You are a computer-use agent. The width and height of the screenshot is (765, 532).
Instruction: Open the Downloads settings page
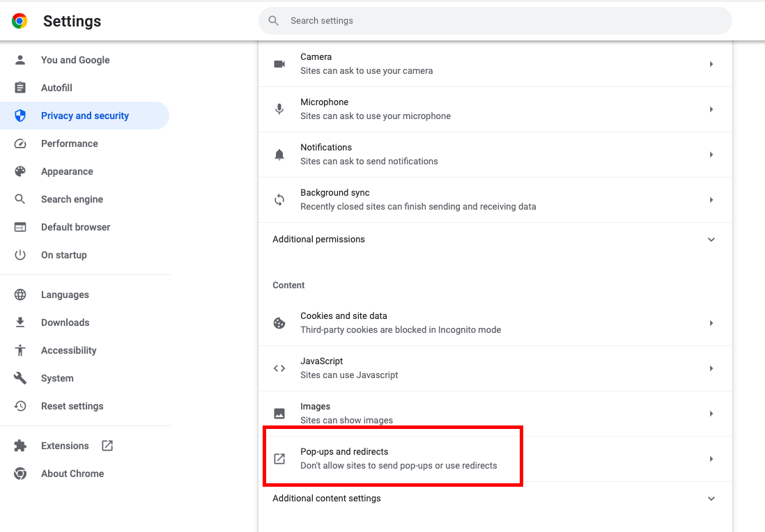pyautogui.click(x=65, y=322)
